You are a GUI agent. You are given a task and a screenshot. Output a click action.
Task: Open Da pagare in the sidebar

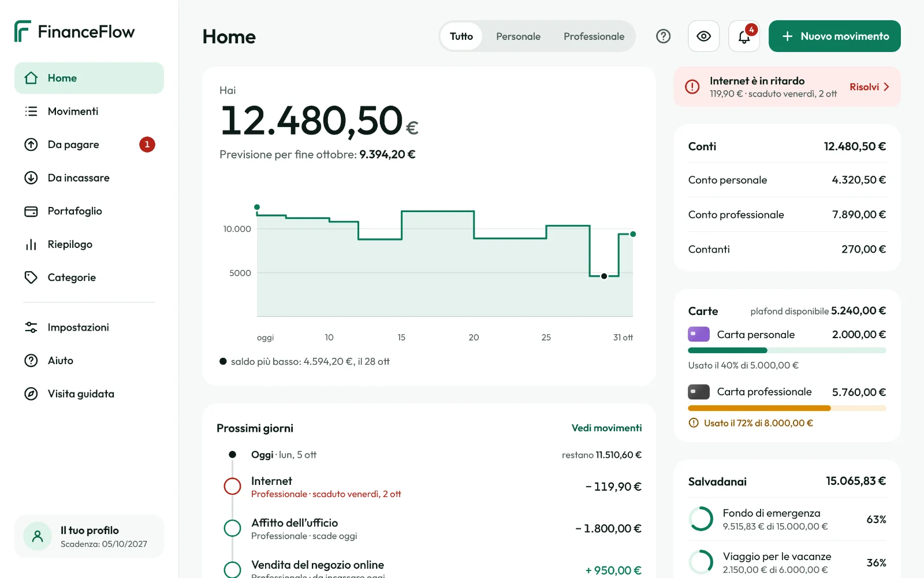(x=89, y=144)
